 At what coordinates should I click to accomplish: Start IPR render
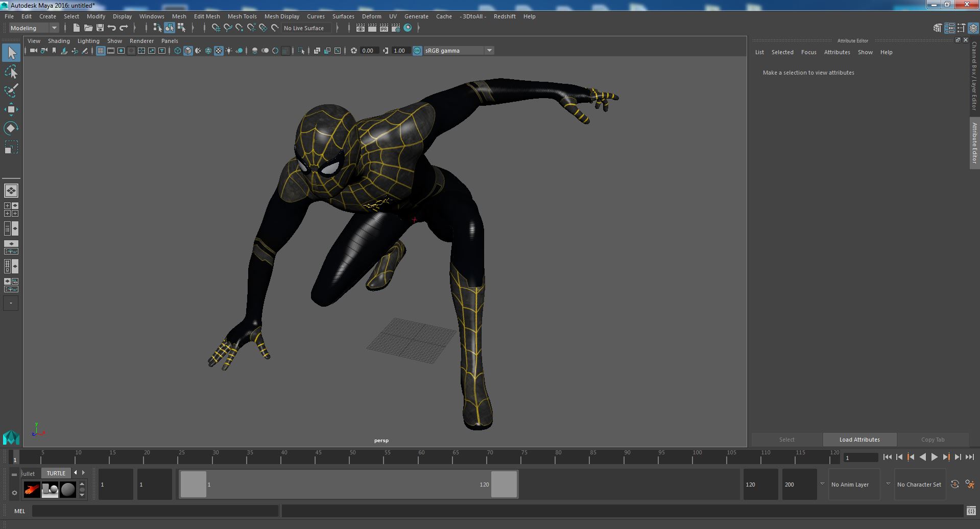point(384,28)
